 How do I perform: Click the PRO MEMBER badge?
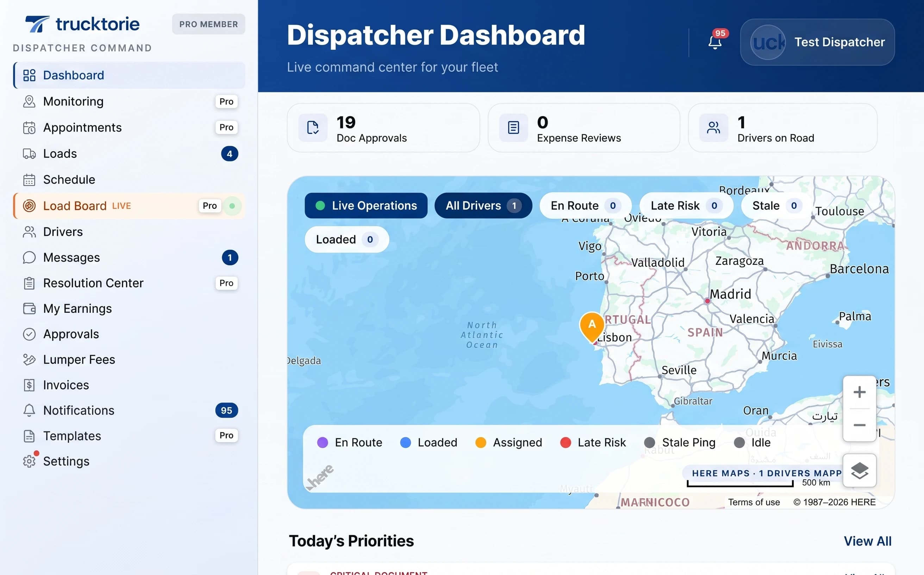pos(209,24)
